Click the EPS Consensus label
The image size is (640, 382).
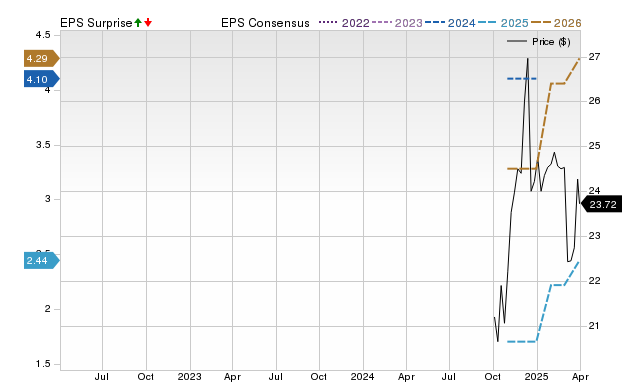click(265, 23)
